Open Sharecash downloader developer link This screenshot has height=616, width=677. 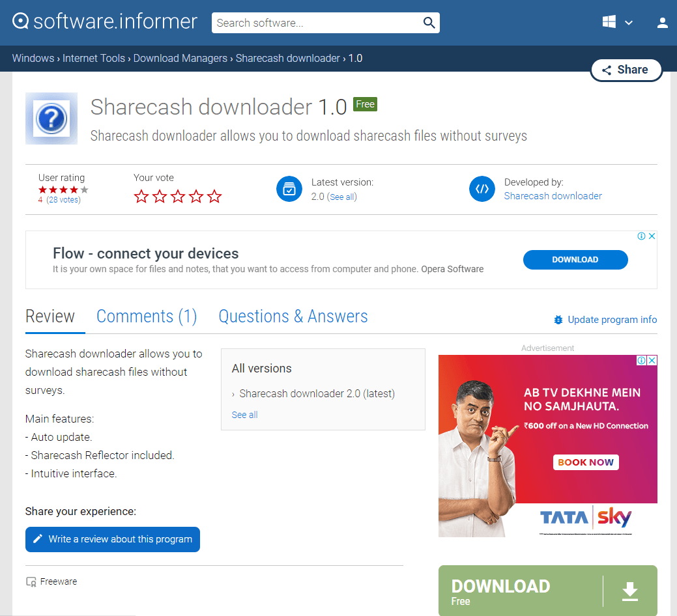[x=553, y=196]
